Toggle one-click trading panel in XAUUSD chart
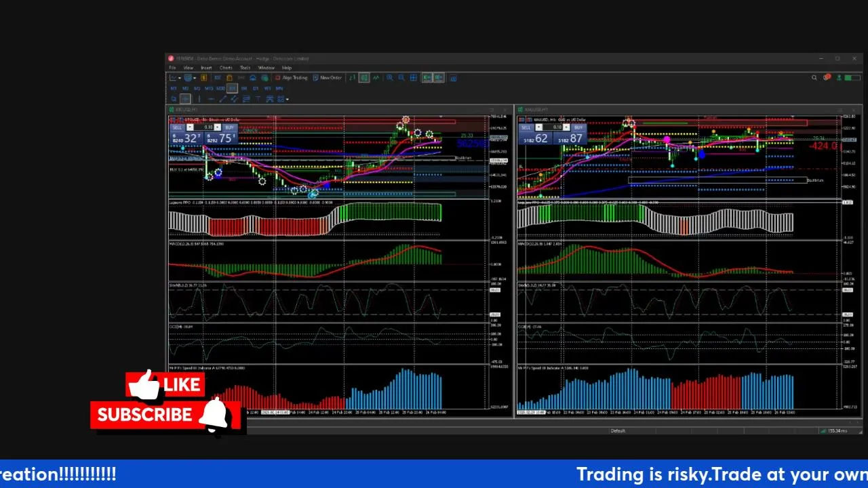 click(521, 120)
